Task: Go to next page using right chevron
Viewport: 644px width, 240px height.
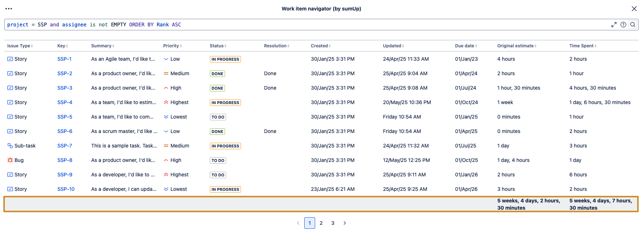Action: click(x=345, y=223)
